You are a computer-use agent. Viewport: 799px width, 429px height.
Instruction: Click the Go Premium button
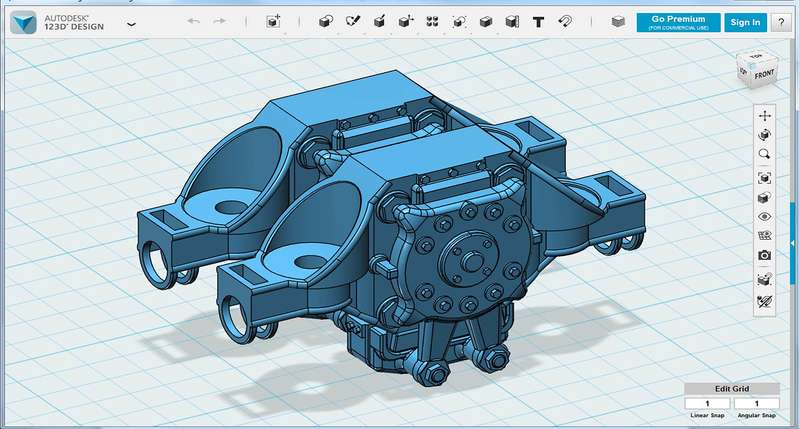pos(678,22)
